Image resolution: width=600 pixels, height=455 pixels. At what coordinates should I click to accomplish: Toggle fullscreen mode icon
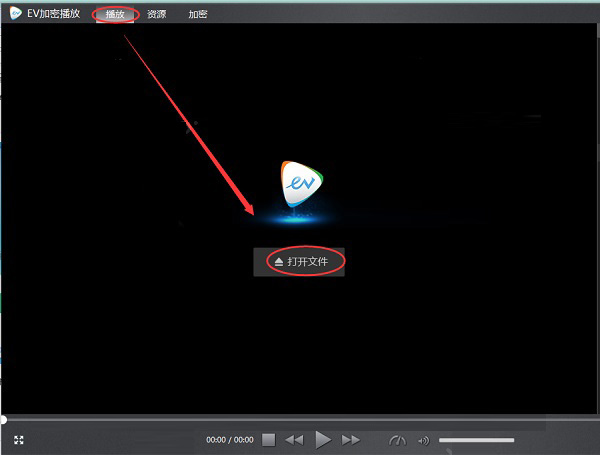point(19,440)
